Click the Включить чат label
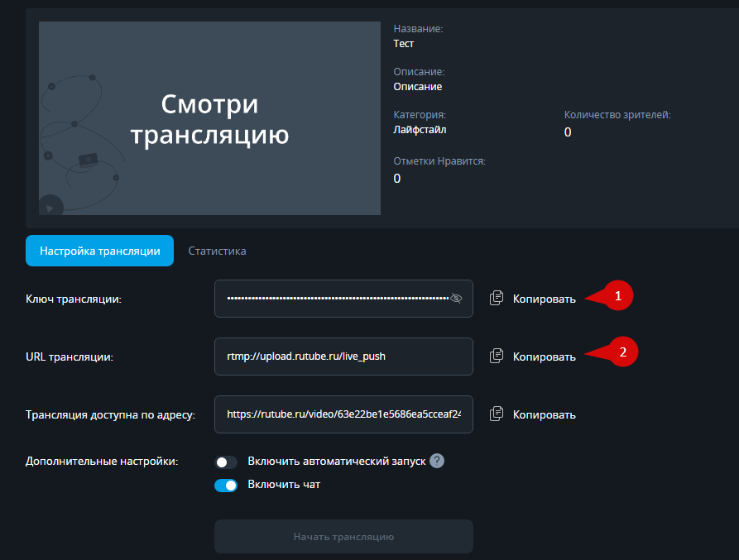This screenshot has height=560, width=739. [284, 485]
